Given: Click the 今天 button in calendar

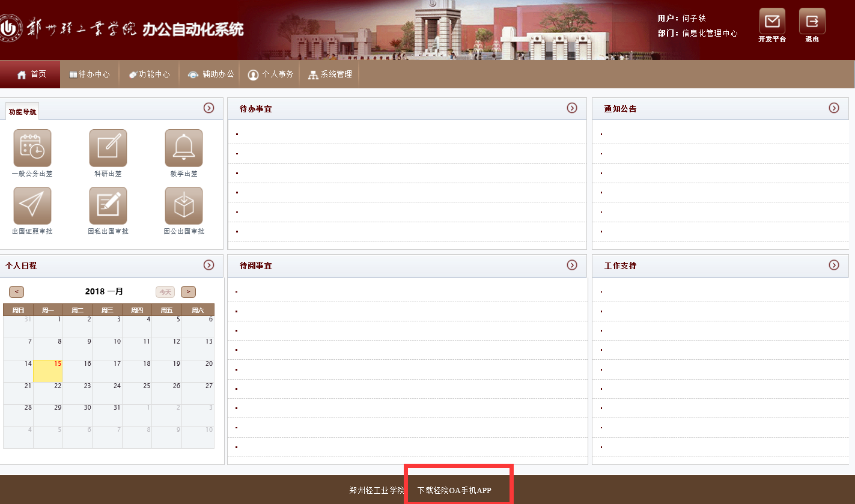Looking at the screenshot, I should 165,292.
